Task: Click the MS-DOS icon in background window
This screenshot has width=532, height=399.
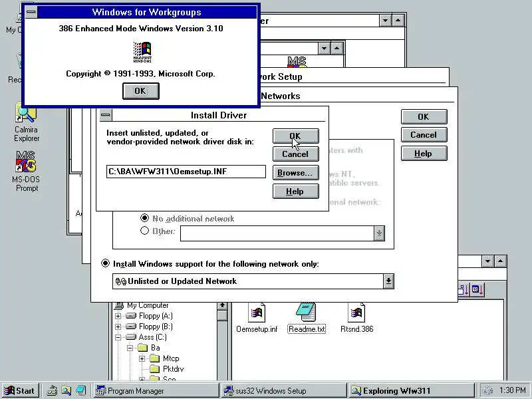Action: [x=297, y=61]
